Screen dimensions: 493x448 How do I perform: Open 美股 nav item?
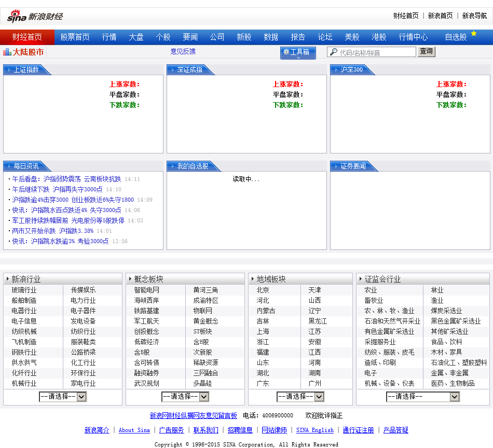pyautogui.click(x=352, y=37)
